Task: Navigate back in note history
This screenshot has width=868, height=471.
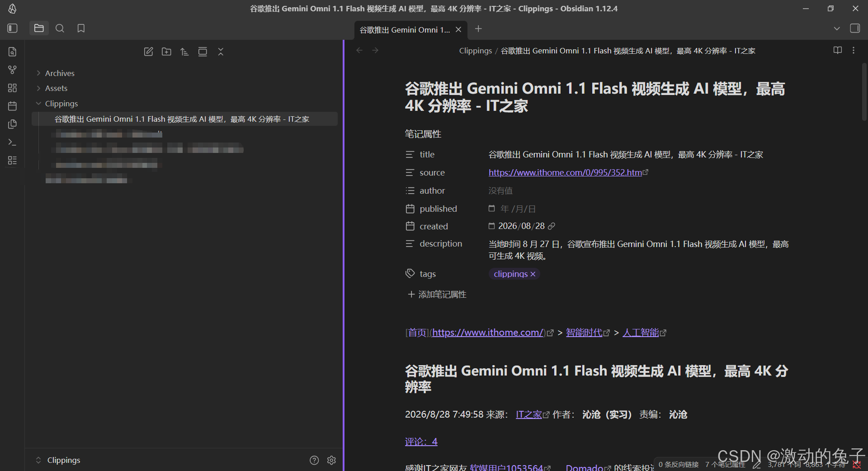Action: [359, 50]
